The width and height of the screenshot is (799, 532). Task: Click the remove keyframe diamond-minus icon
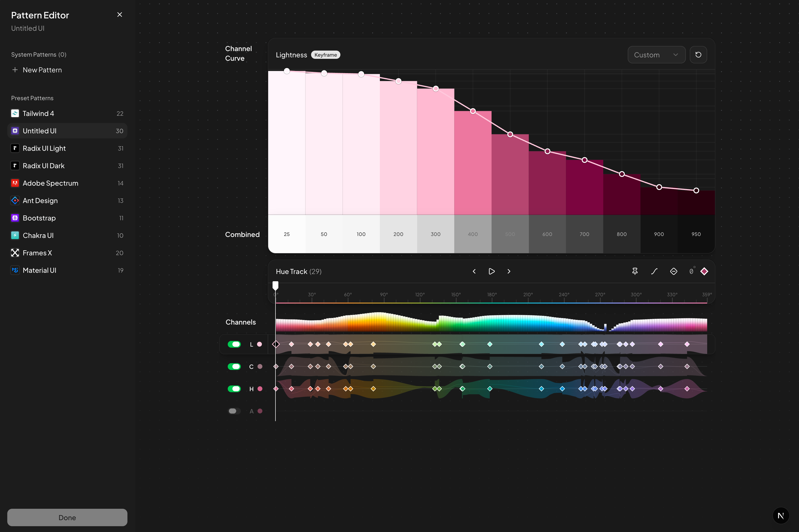[674, 271]
